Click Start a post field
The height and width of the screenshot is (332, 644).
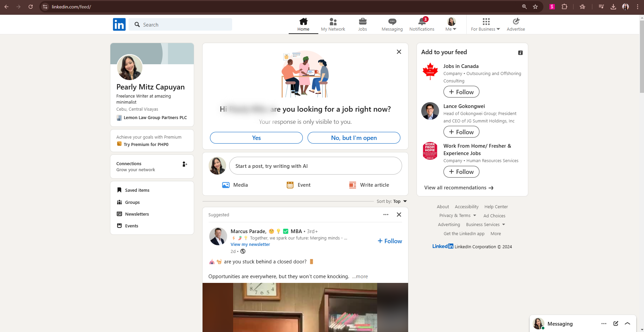[x=316, y=166]
